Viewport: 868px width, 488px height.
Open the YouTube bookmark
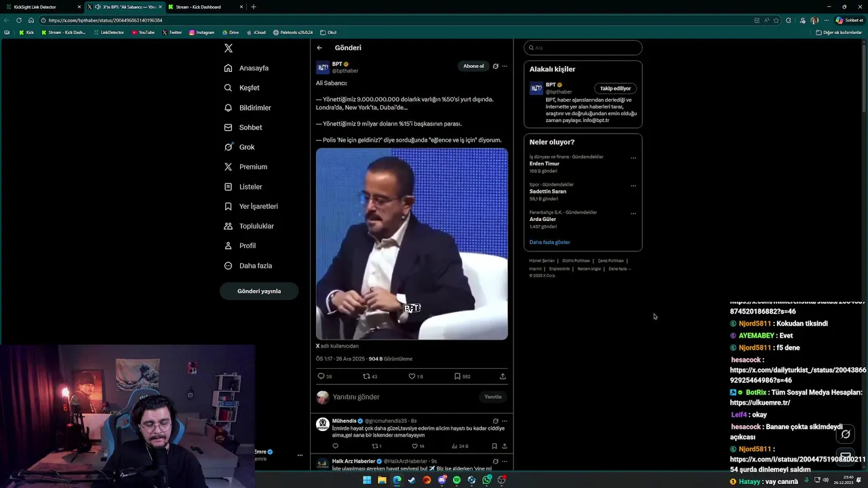[143, 33]
